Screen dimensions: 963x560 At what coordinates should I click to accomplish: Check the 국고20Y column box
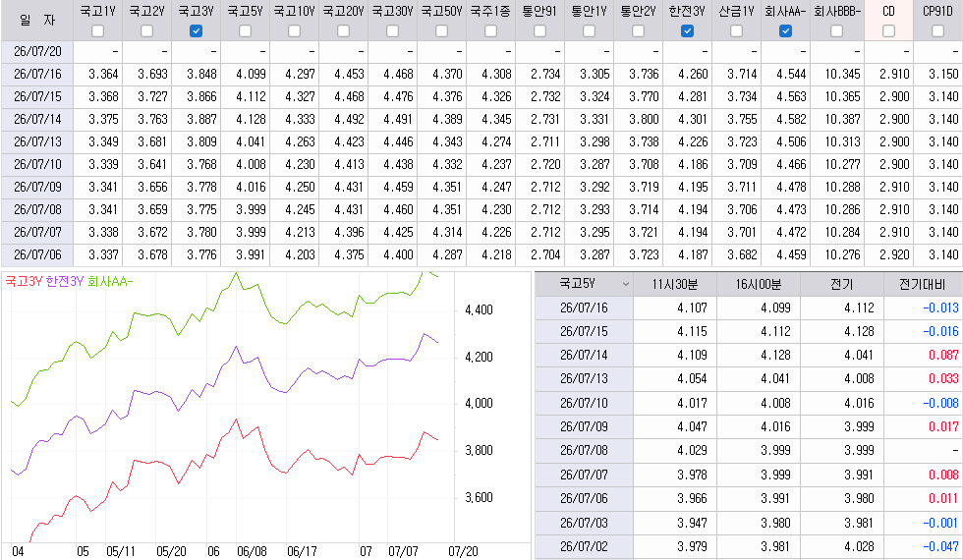[343, 30]
